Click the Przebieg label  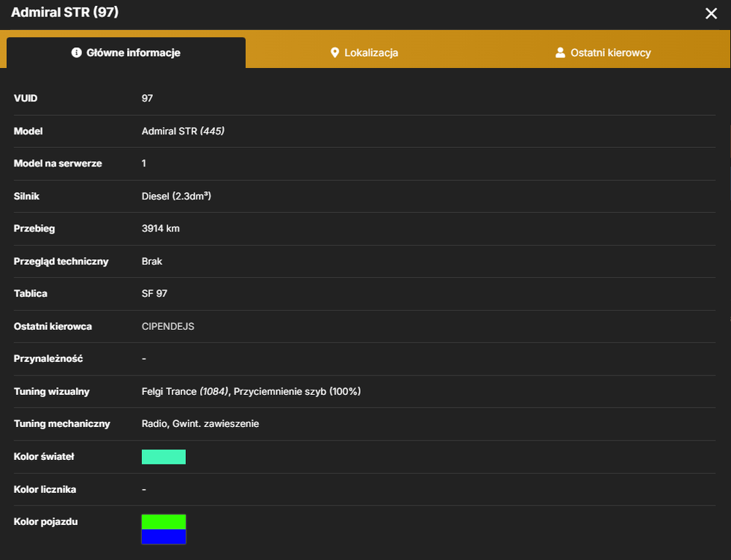click(x=34, y=228)
